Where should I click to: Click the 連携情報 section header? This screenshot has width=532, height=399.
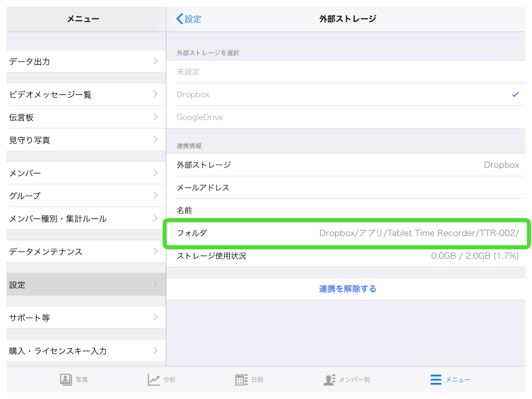[x=189, y=146]
